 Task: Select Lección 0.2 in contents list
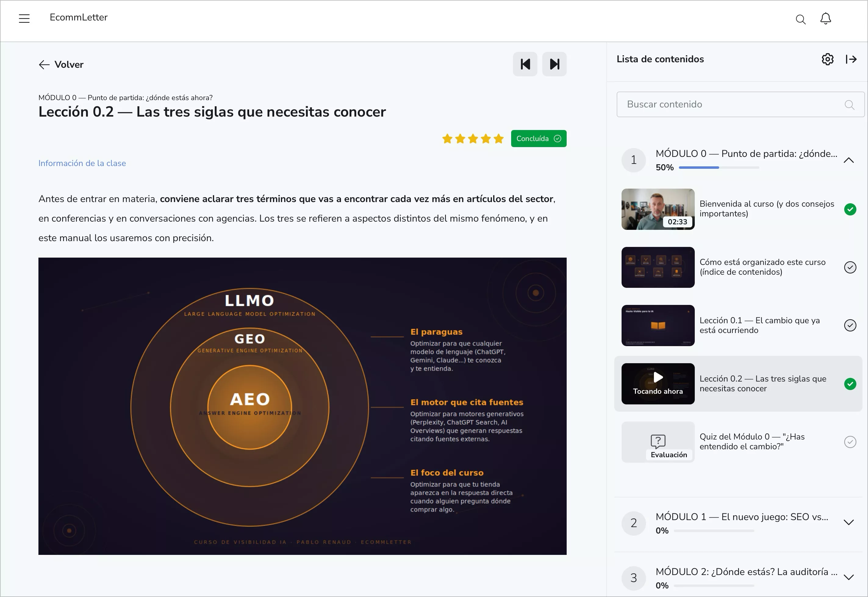pyautogui.click(x=762, y=383)
